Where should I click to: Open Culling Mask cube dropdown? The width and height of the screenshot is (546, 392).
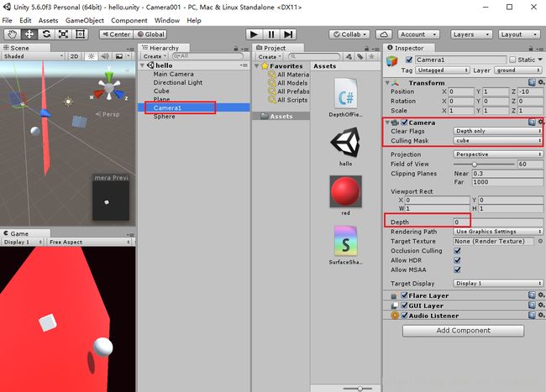point(498,140)
